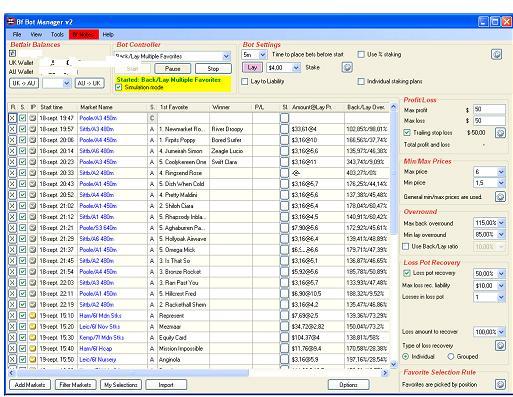Enable Use Back/Lay ratio checkbox

click(406, 246)
